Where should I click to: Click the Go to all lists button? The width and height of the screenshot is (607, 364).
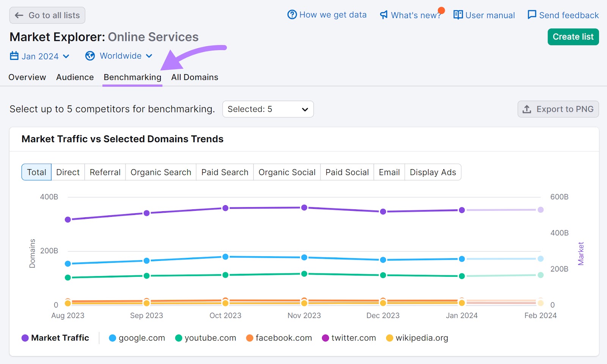(x=47, y=15)
